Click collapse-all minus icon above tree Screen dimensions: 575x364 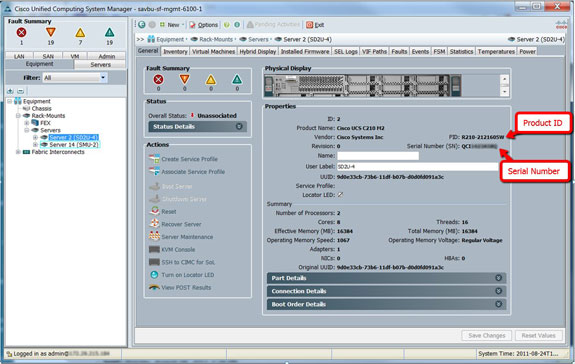coord(21,91)
